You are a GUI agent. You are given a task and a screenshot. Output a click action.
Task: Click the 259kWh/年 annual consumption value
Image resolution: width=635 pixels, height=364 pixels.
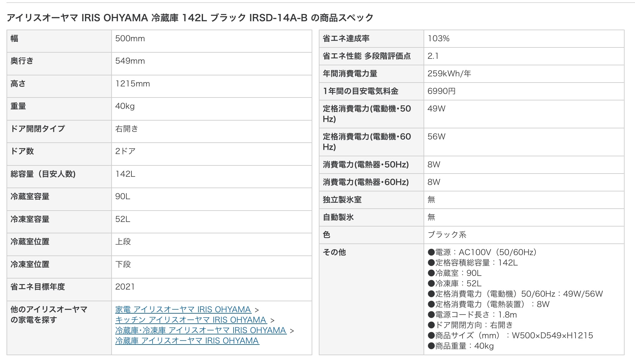click(x=449, y=74)
